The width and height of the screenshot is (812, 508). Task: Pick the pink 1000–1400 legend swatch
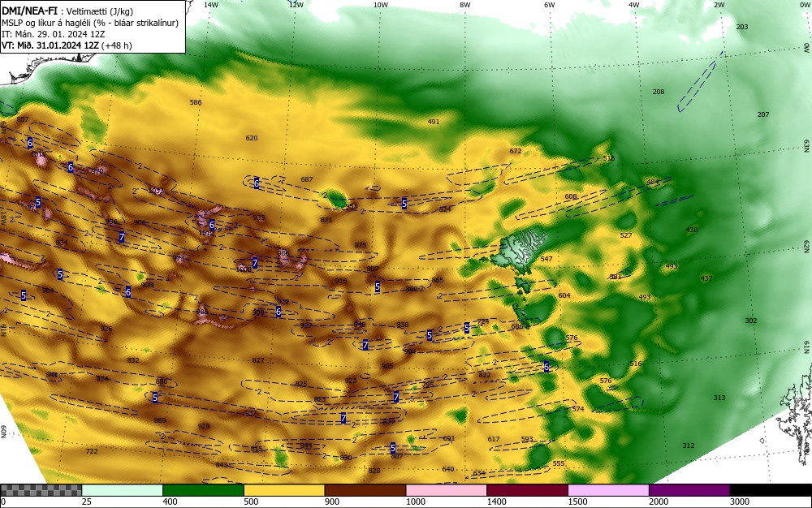(447, 490)
